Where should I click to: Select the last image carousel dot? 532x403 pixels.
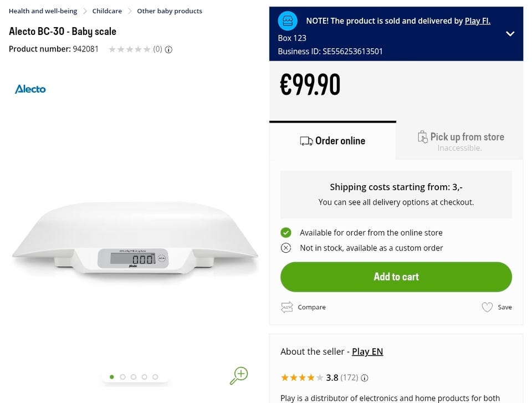tap(155, 377)
